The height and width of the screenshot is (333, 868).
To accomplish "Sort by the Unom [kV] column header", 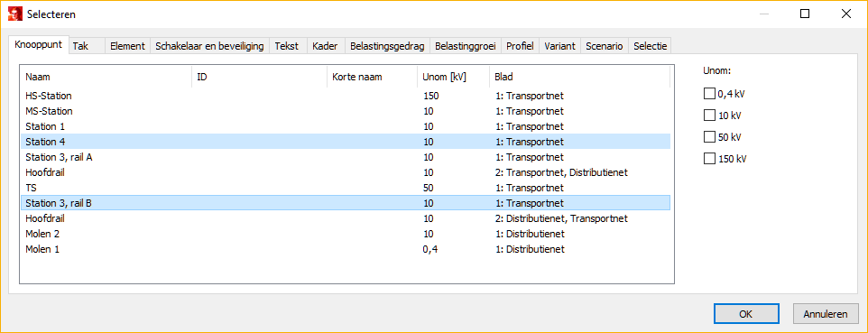I will point(453,77).
